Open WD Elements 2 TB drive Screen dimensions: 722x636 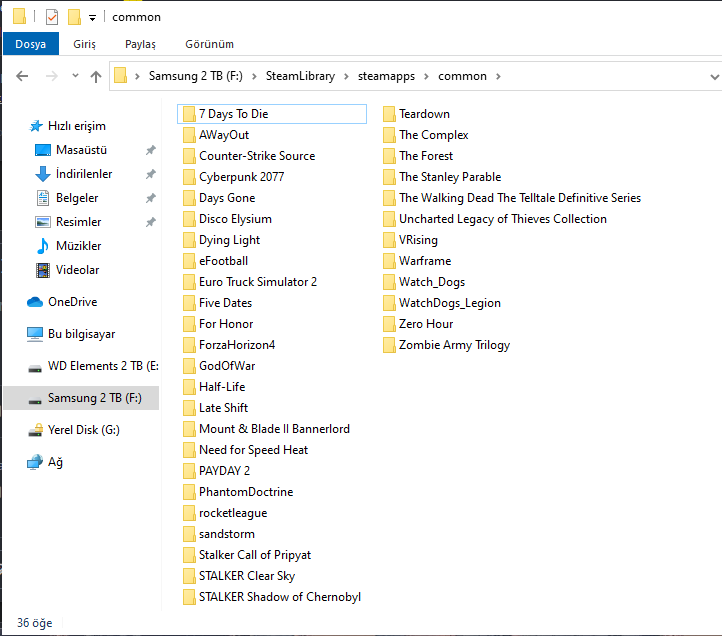click(103, 366)
